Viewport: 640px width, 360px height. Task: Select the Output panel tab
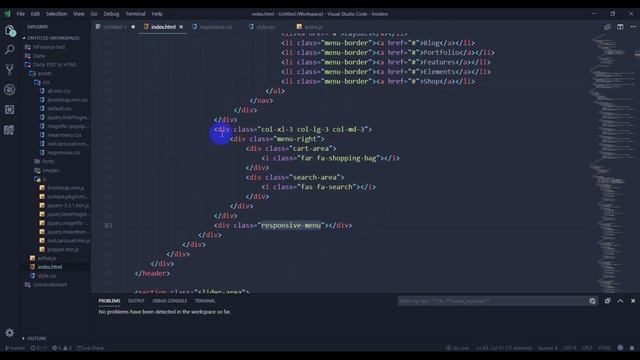(136, 301)
